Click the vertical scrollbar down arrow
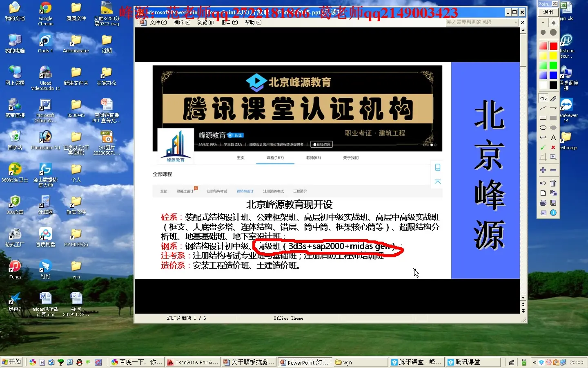Viewport: 588px width, 368px height. [523, 298]
